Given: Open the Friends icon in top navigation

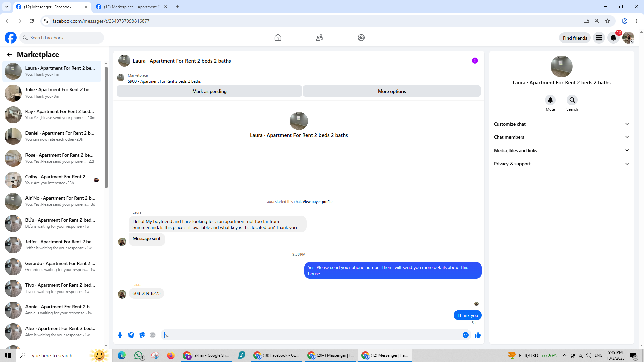Looking at the screenshot, I should (x=319, y=38).
